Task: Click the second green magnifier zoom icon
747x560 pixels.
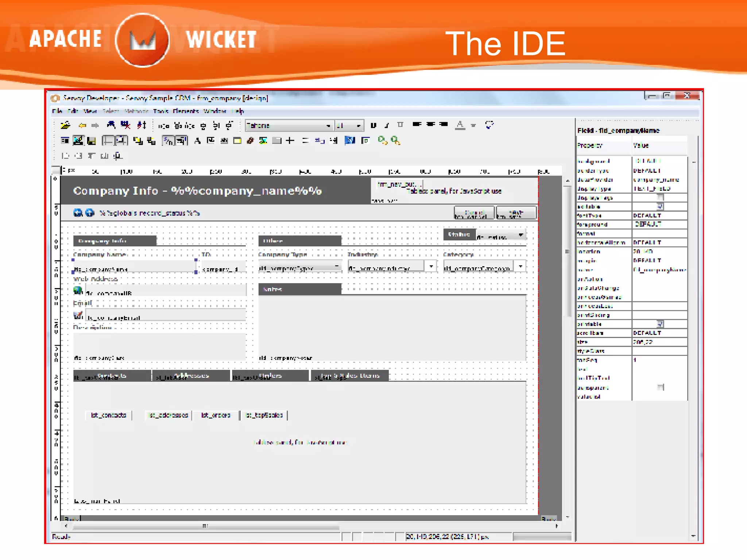Action: [x=395, y=140]
